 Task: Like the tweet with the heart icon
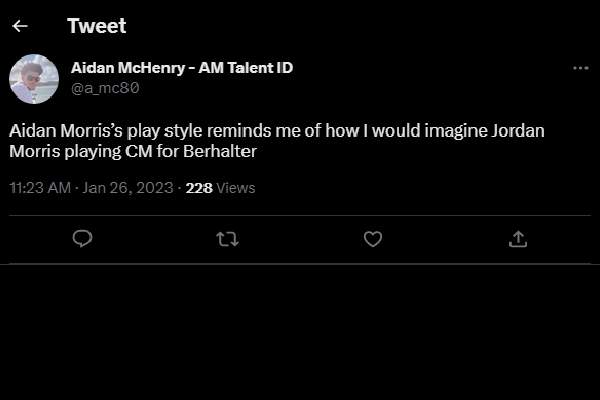click(x=372, y=239)
